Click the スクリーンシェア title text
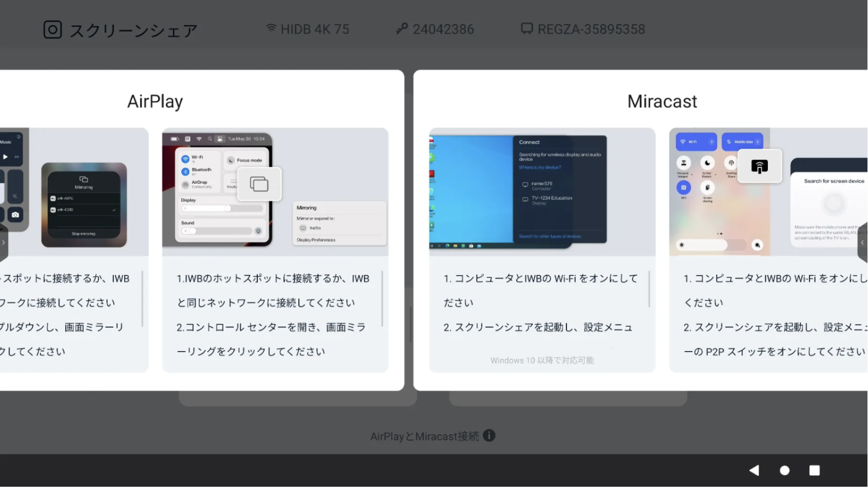Screen dimensions: 868x490 click(x=133, y=31)
